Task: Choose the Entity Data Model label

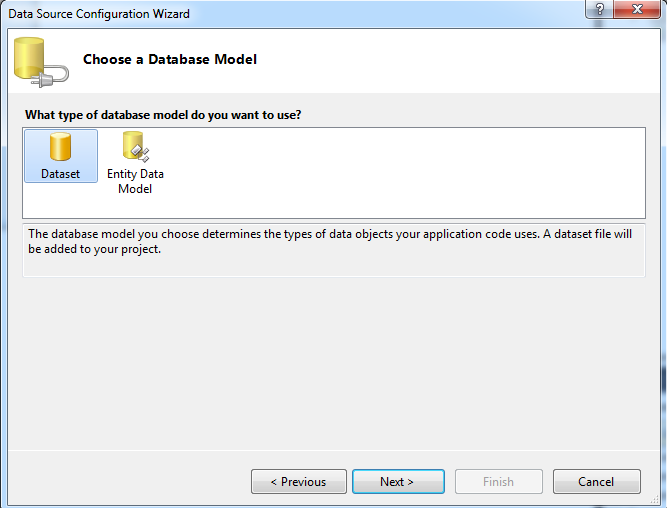Action: pos(135,181)
